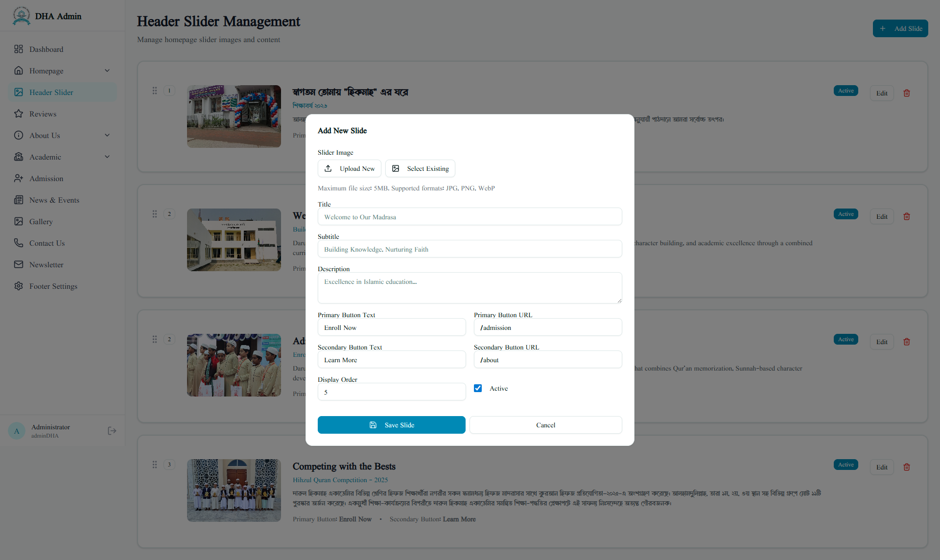This screenshot has width=940, height=560.
Task: Click the Select Existing button
Action: point(420,168)
